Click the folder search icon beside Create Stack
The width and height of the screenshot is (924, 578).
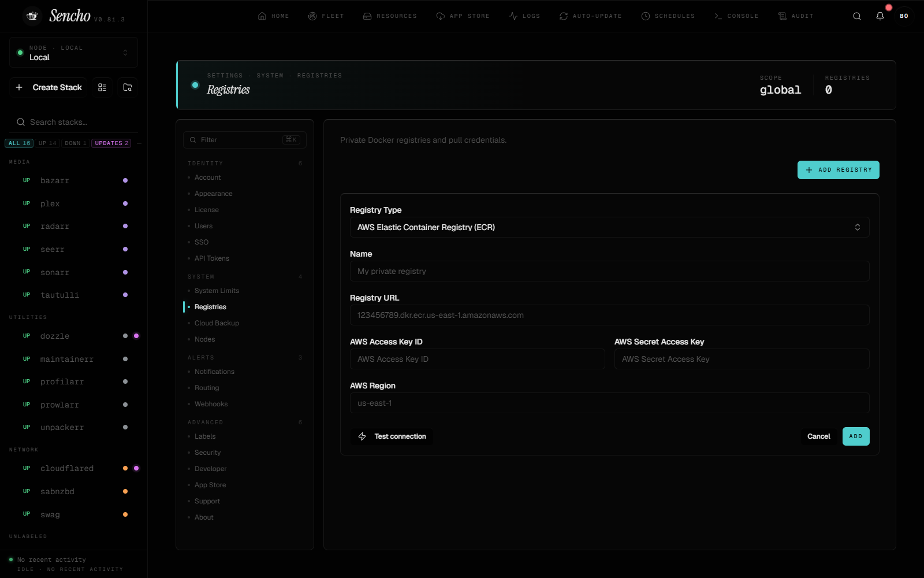pyautogui.click(x=128, y=87)
